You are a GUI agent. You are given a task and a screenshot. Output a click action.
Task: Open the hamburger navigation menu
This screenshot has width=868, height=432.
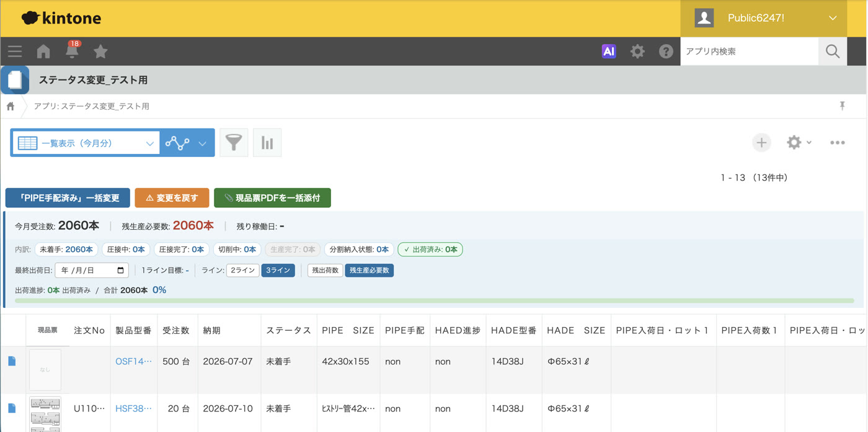15,52
